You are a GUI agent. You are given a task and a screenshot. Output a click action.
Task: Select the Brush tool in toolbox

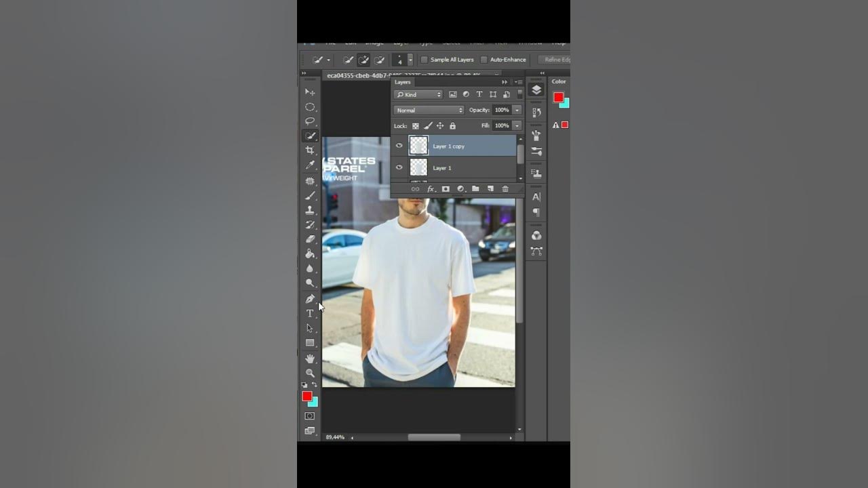pos(310,196)
